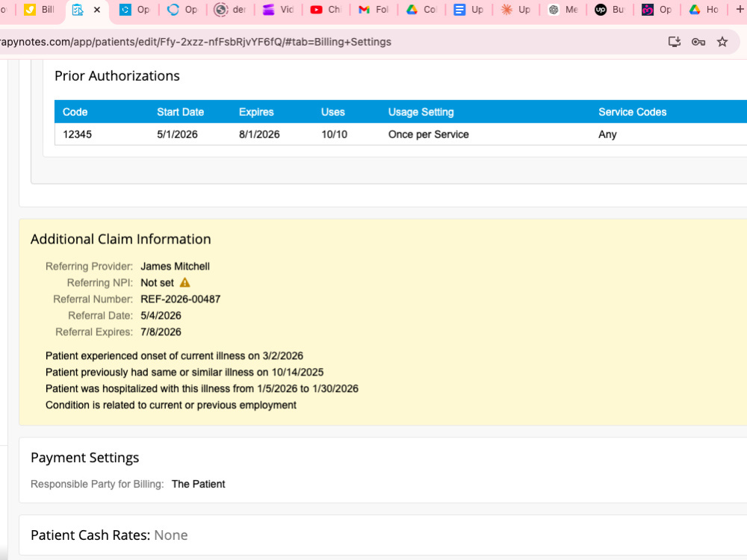Click start date 5/1/2026 cell

click(177, 134)
